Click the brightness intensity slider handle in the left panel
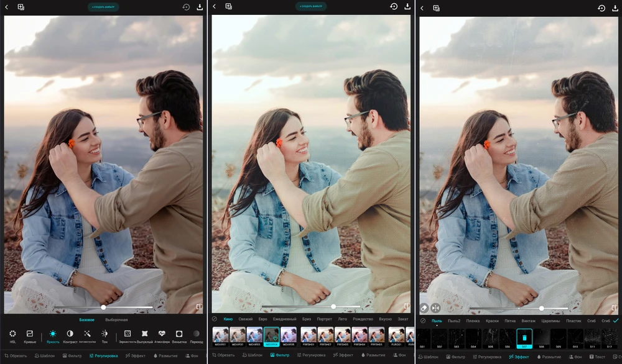The height and width of the screenshot is (364, 622). click(x=103, y=307)
